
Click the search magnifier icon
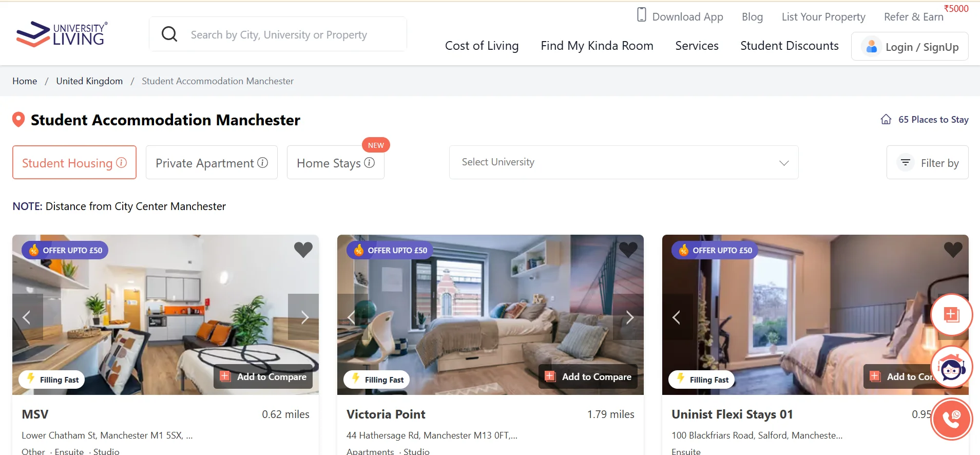[169, 34]
